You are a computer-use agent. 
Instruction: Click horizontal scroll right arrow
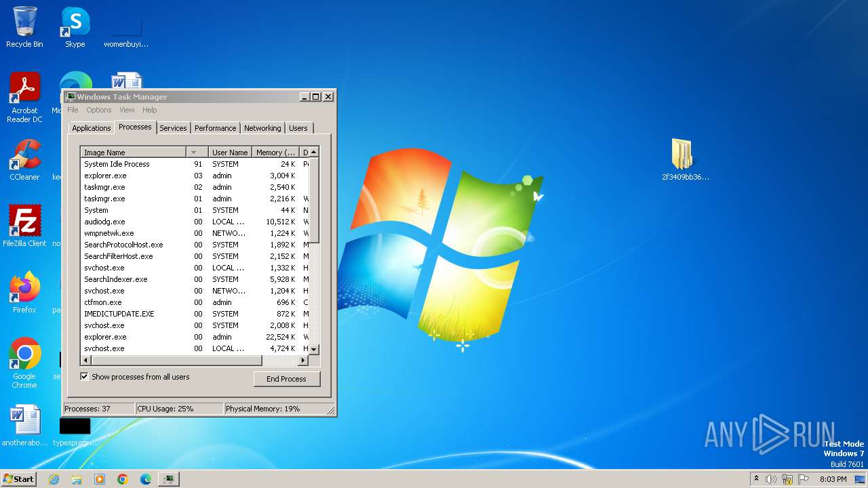click(x=303, y=360)
